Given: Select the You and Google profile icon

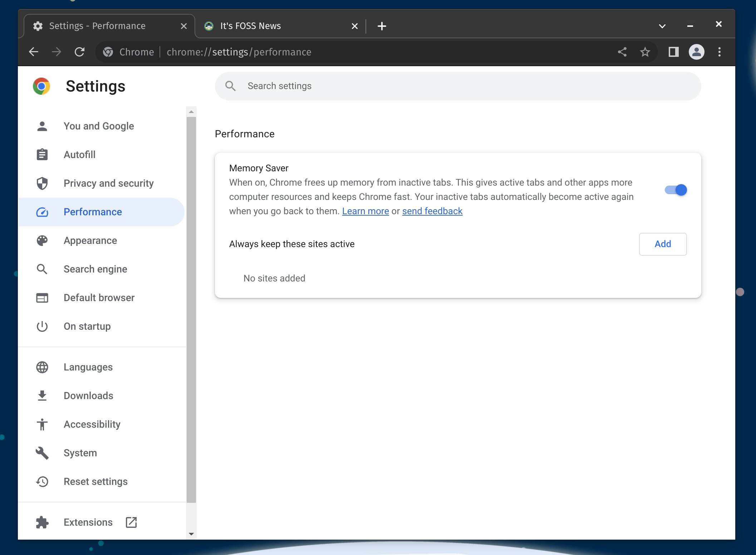Looking at the screenshot, I should [42, 126].
